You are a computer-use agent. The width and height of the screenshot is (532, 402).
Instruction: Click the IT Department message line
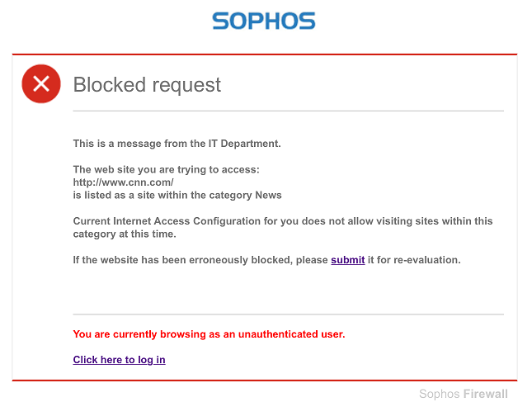(x=177, y=144)
